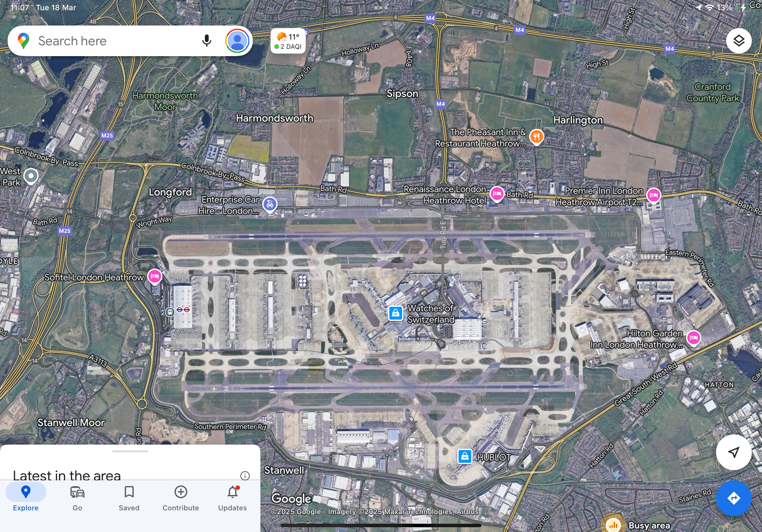Open the Updates tab with notification

232,498
